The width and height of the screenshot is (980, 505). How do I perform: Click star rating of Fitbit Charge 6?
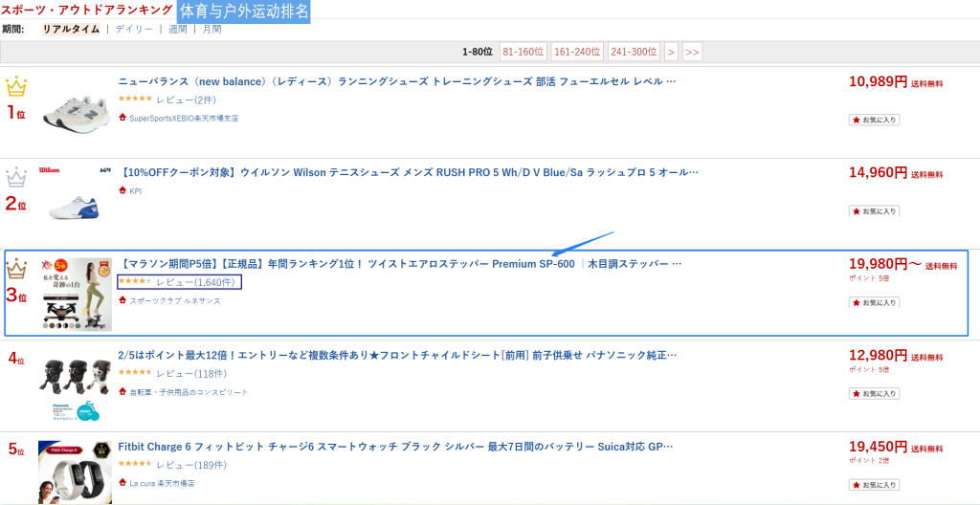pos(134,465)
